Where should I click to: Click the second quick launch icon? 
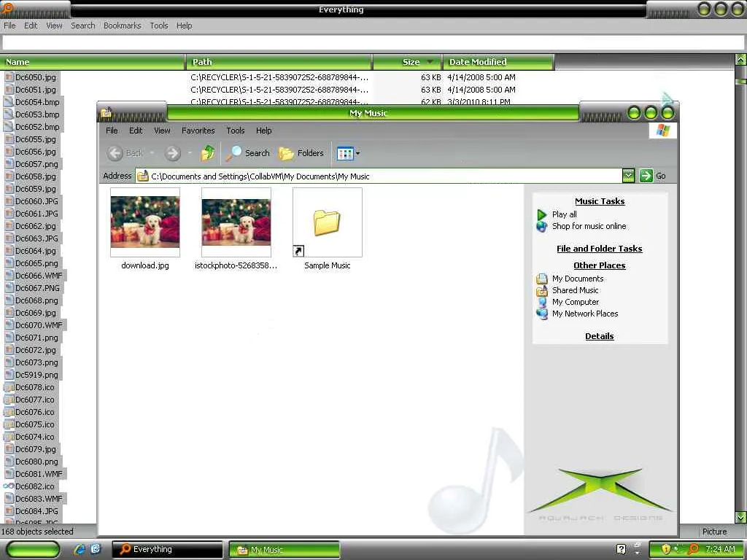[x=96, y=549]
